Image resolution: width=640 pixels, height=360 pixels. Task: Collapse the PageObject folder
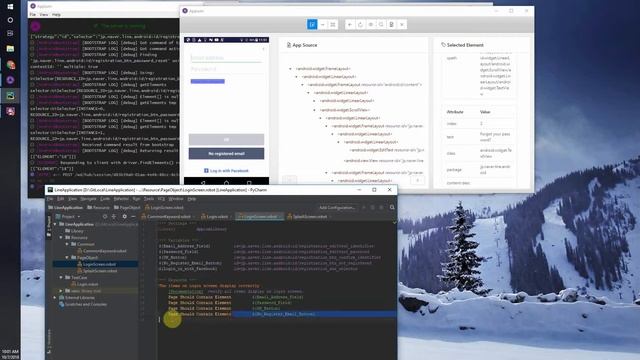67,258
